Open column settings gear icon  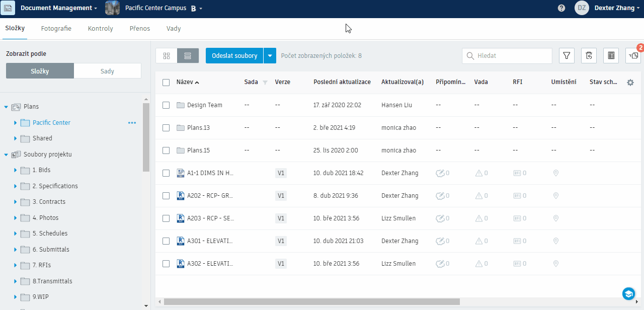[x=630, y=83]
